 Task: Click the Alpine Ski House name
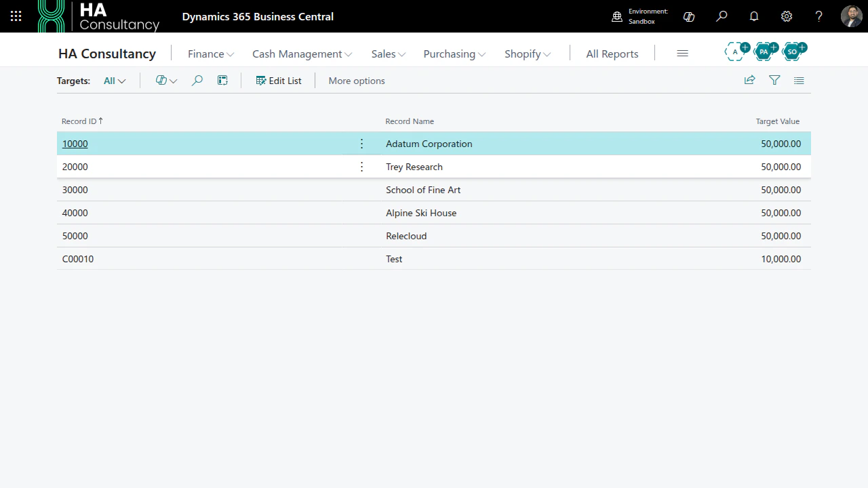421,213
